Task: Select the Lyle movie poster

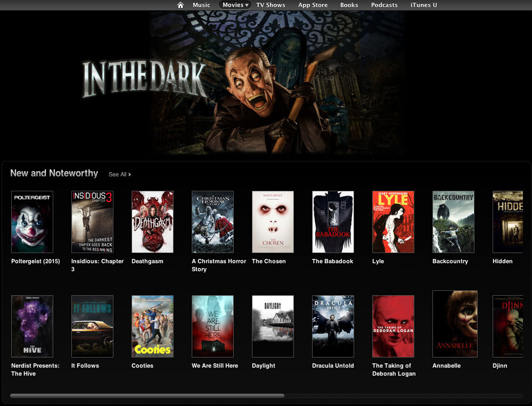Action: click(393, 222)
